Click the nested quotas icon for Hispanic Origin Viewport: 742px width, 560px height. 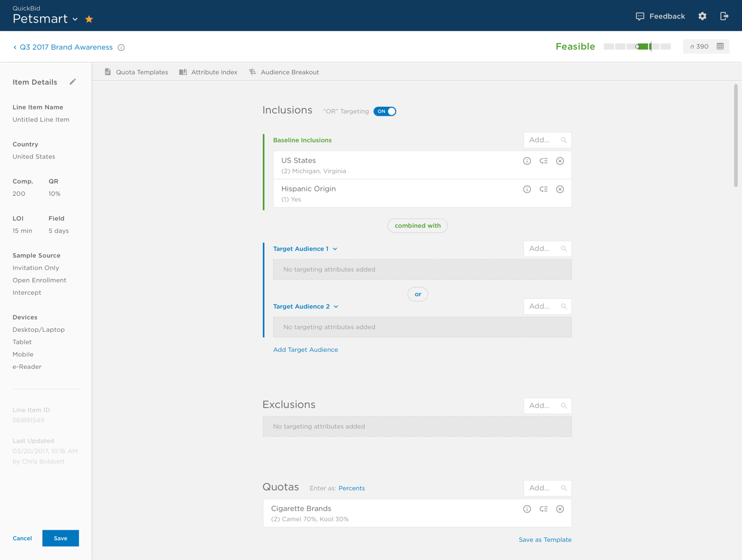coord(544,189)
